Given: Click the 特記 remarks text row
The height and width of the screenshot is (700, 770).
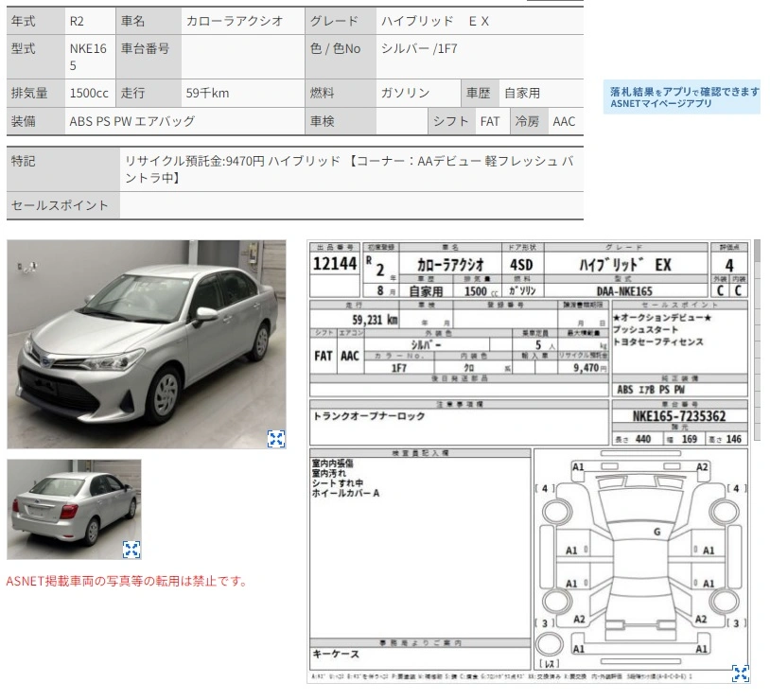Looking at the screenshot, I should tap(352, 169).
